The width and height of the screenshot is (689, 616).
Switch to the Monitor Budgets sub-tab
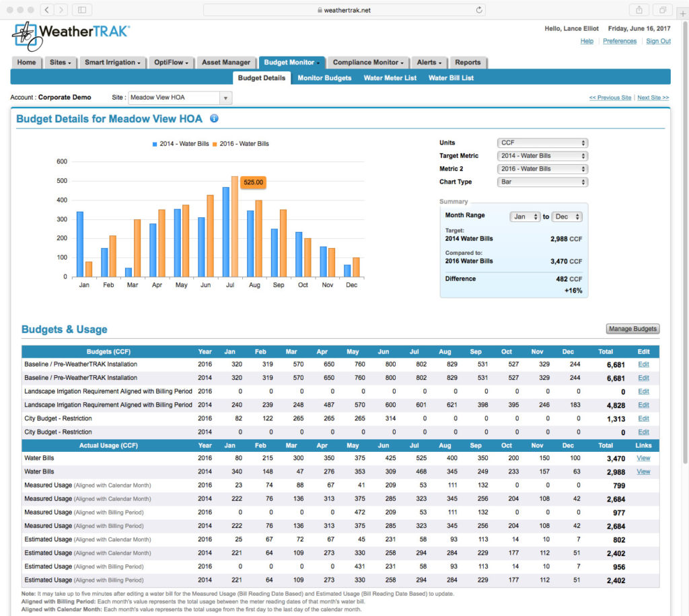click(324, 78)
